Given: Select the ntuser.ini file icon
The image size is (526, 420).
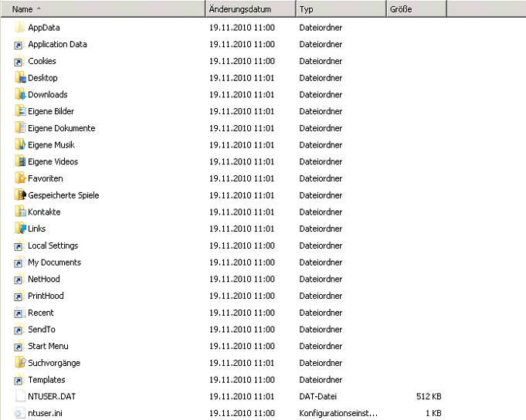Looking at the screenshot, I should pyautogui.click(x=20, y=413).
